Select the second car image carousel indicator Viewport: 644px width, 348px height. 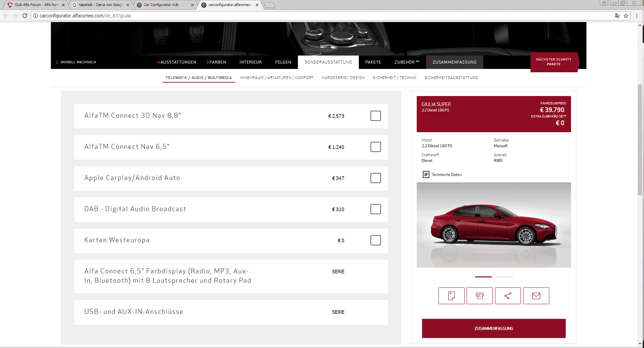504,277
